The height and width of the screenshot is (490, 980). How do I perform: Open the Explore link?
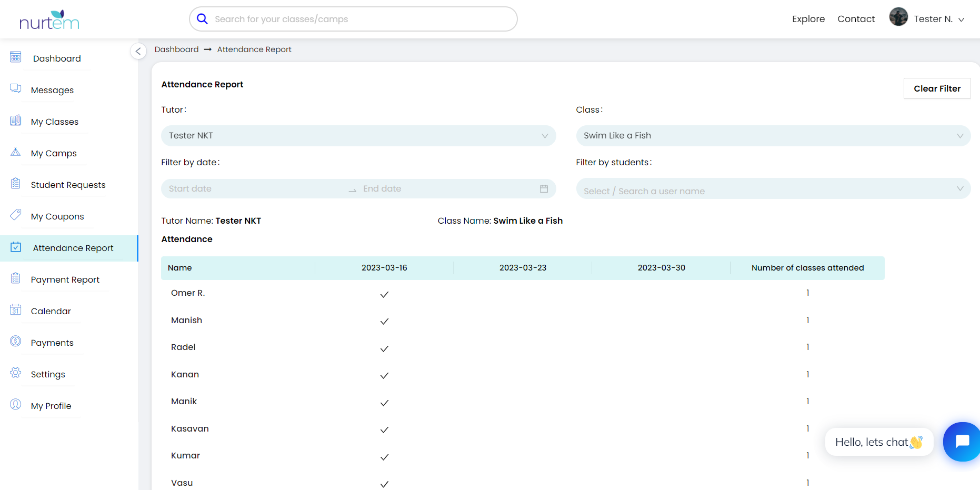coord(808,19)
